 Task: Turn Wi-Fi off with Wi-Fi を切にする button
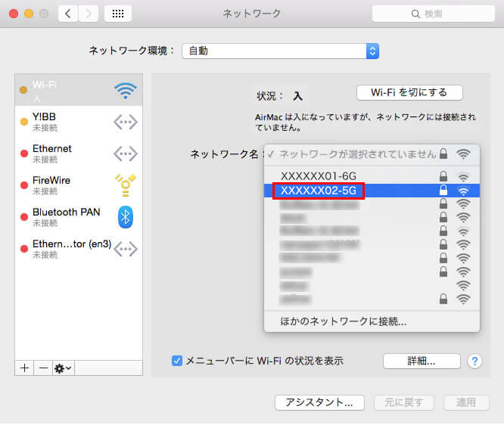coord(409,92)
